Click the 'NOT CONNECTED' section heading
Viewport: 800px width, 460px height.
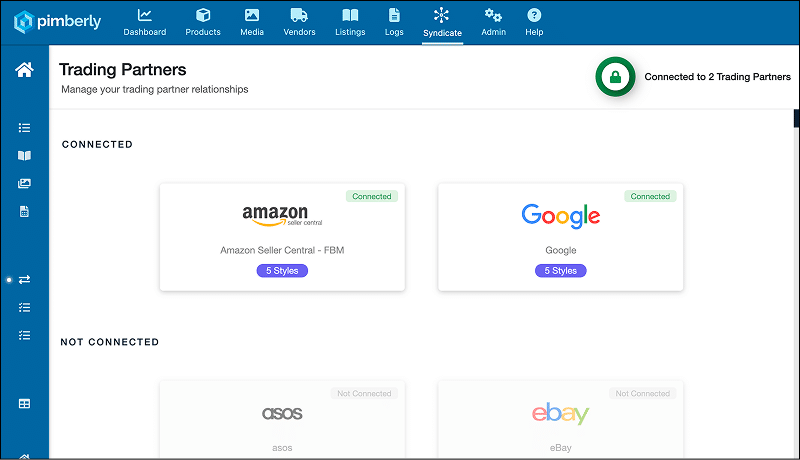[x=110, y=342]
